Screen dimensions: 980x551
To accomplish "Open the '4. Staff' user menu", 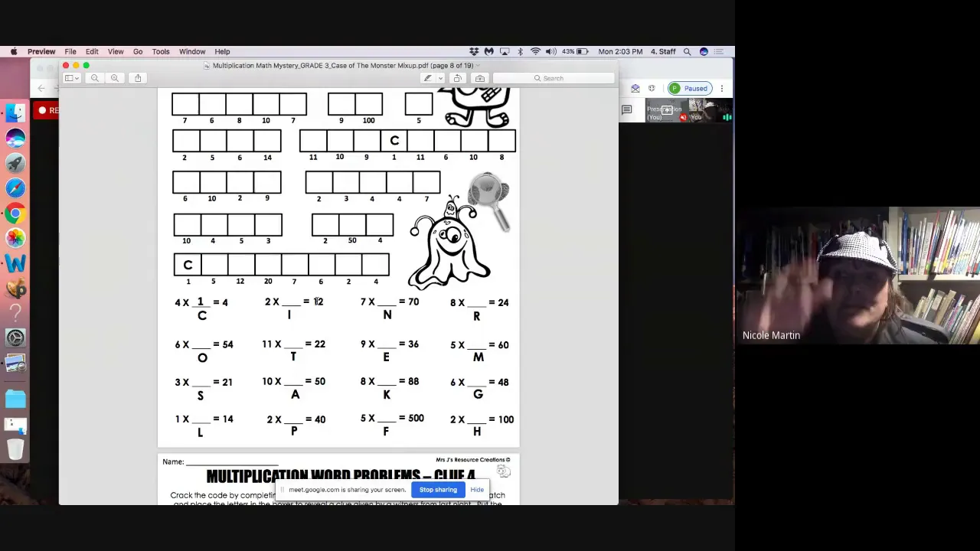I will pyautogui.click(x=663, y=51).
